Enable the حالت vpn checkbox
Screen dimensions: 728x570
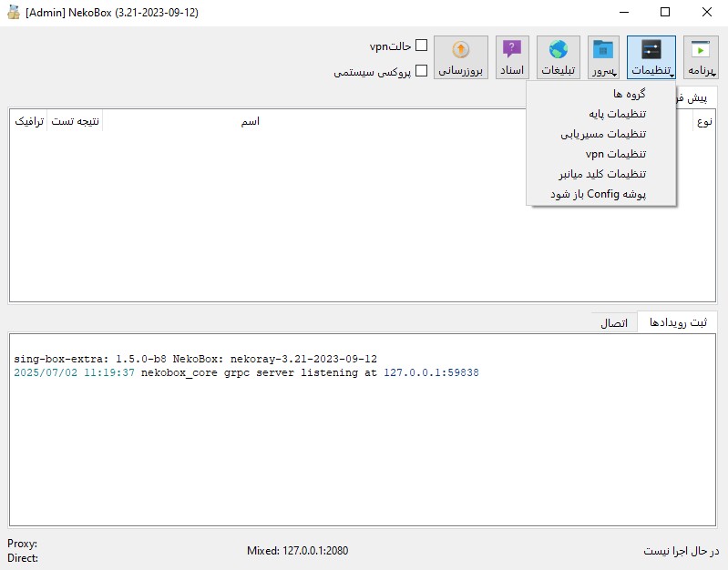pyautogui.click(x=421, y=46)
